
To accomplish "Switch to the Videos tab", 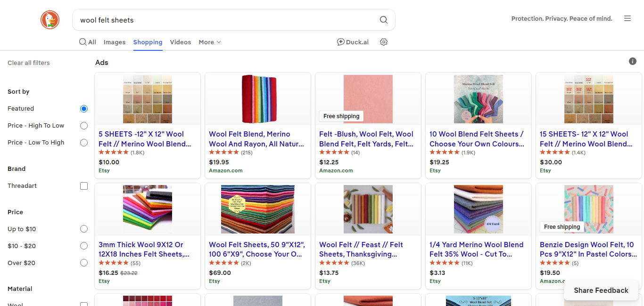I will [181, 42].
